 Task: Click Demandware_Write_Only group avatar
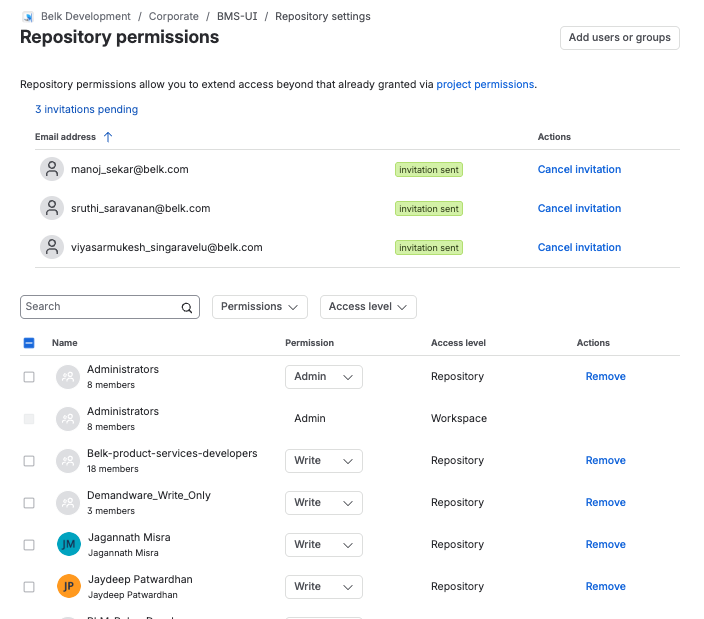68,503
